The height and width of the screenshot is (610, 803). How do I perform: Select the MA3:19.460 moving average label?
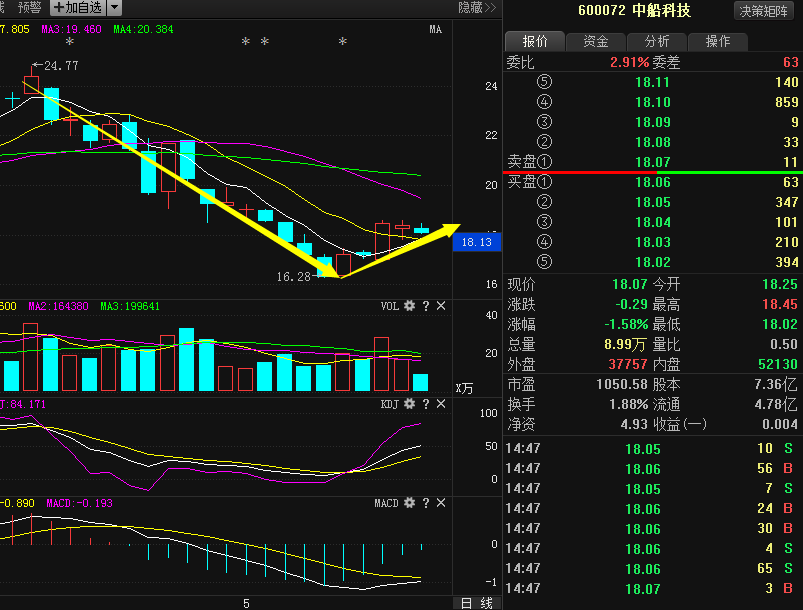click(x=71, y=29)
